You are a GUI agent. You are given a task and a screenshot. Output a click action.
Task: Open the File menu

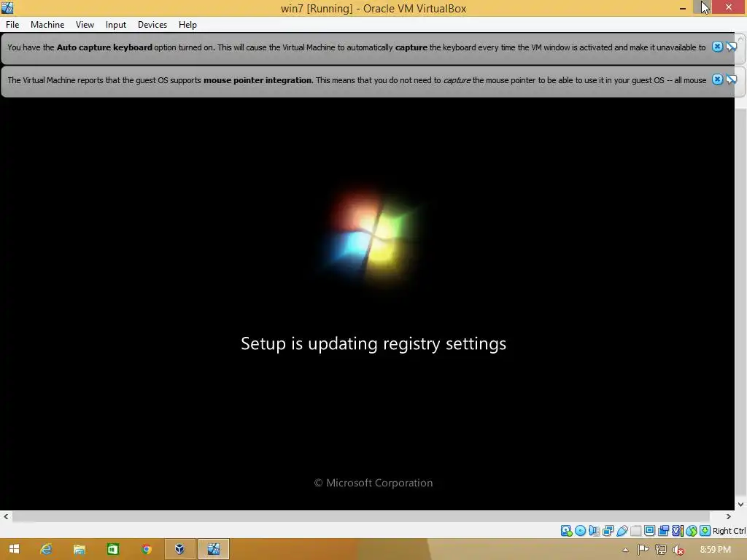[12, 25]
